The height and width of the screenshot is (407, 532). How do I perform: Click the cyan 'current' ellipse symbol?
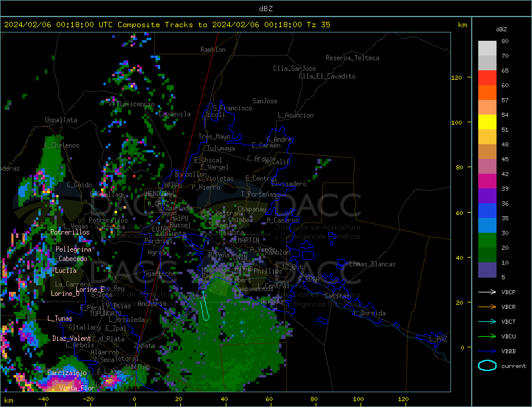(x=487, y=366)
